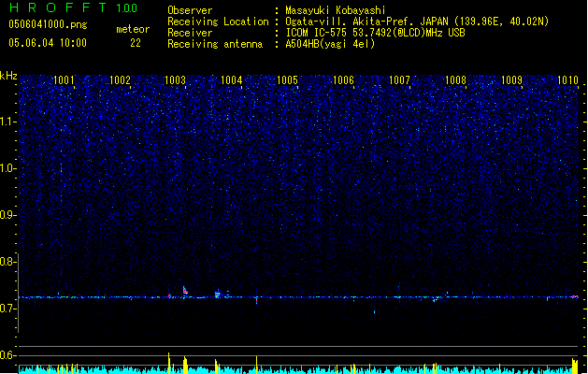Click the kHz axis label
The height and width of the screenshot is (374, 588).
pyautogui.click(x=8, y=76)
